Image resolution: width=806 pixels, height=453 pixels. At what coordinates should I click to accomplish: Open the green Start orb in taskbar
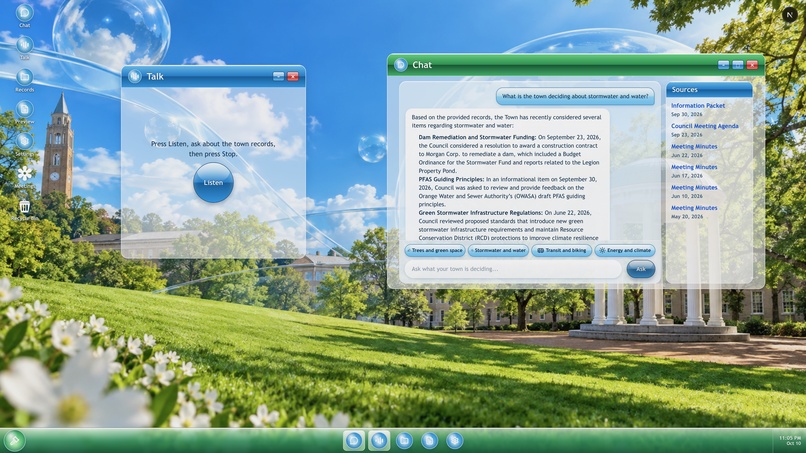tap(14, 441)
